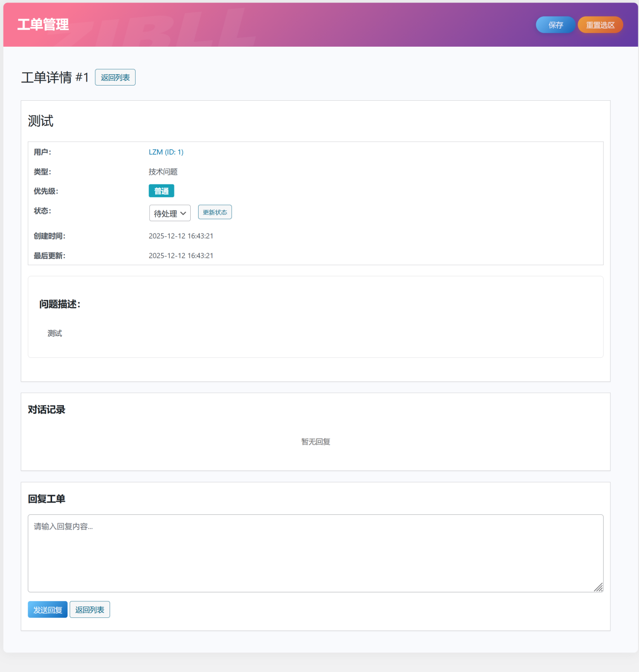Open the LZM (ID: 1) user profile link
Screen dimensions: 639x672
click(x=166, y=152)
